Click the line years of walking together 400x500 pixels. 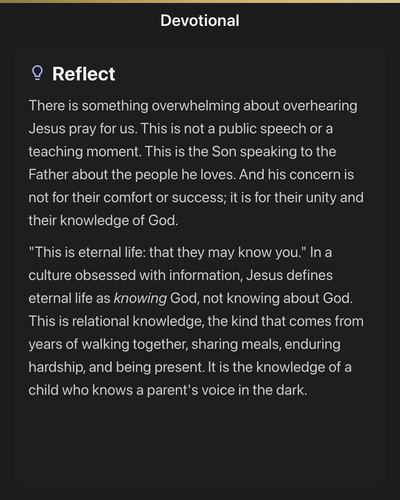click(x=108, y=344)
